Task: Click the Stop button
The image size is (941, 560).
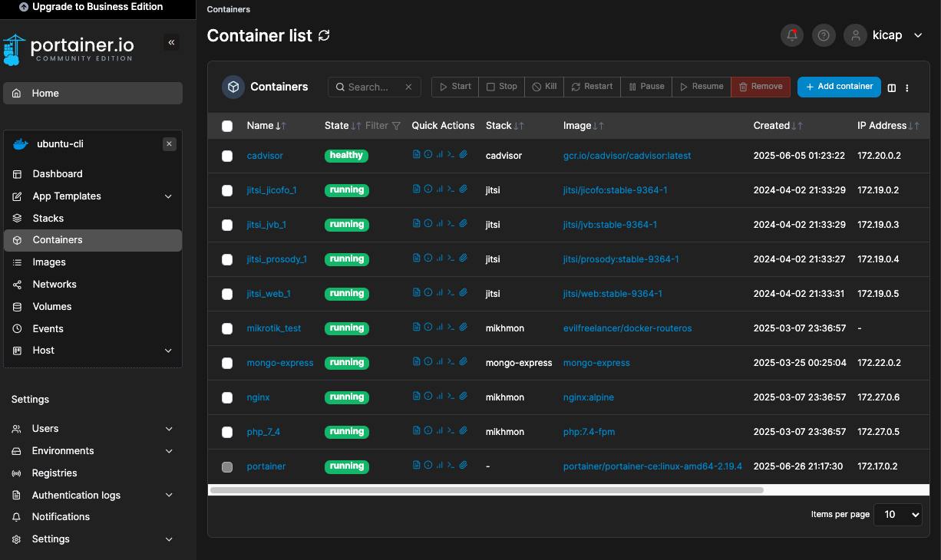Action: pos(502,87)
